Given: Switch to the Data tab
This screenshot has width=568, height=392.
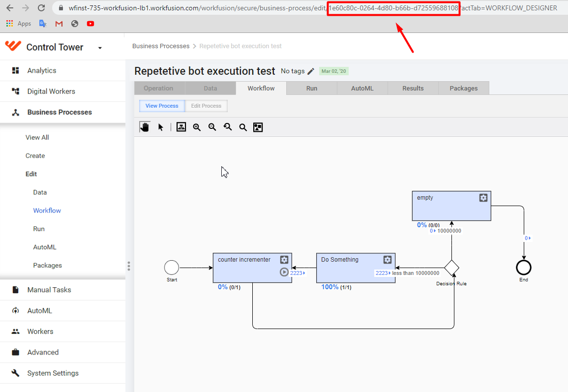Looking at the screenshot, I should point(210,89).
